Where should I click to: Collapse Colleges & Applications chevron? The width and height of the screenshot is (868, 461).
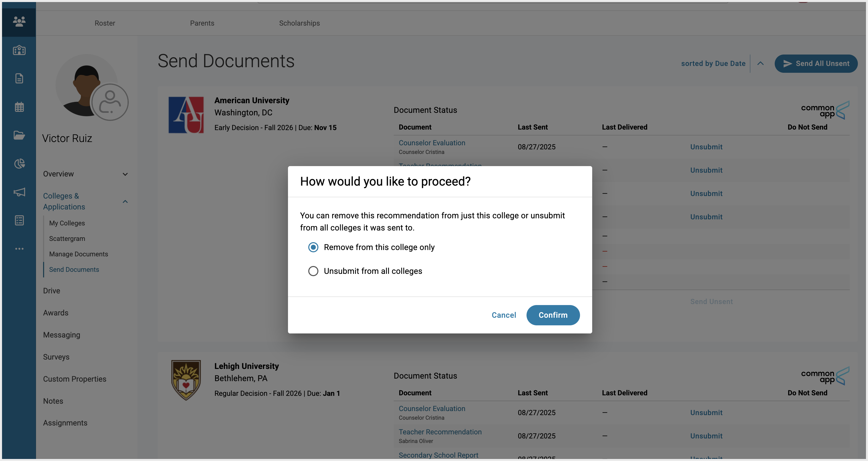pos(125,202)
